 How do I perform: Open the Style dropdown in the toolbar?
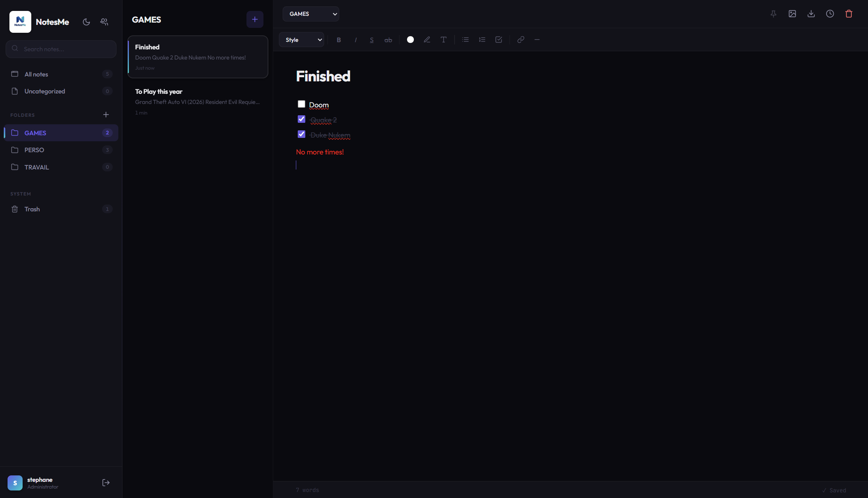301,40
